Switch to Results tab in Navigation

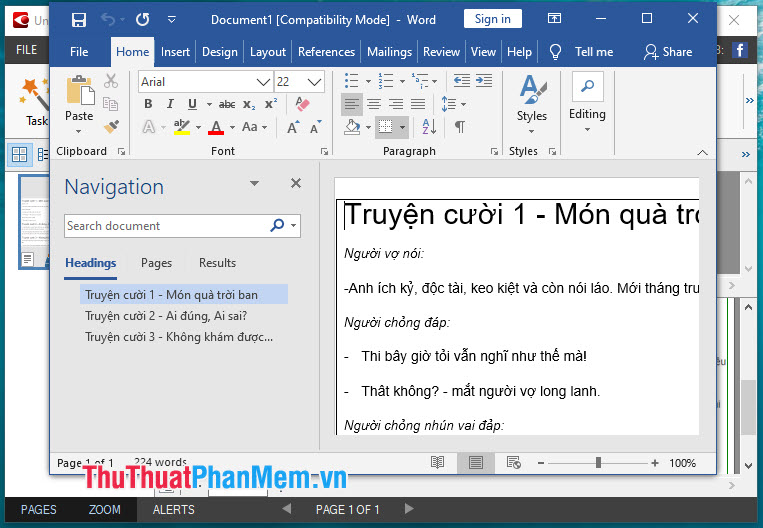point(217,263)
